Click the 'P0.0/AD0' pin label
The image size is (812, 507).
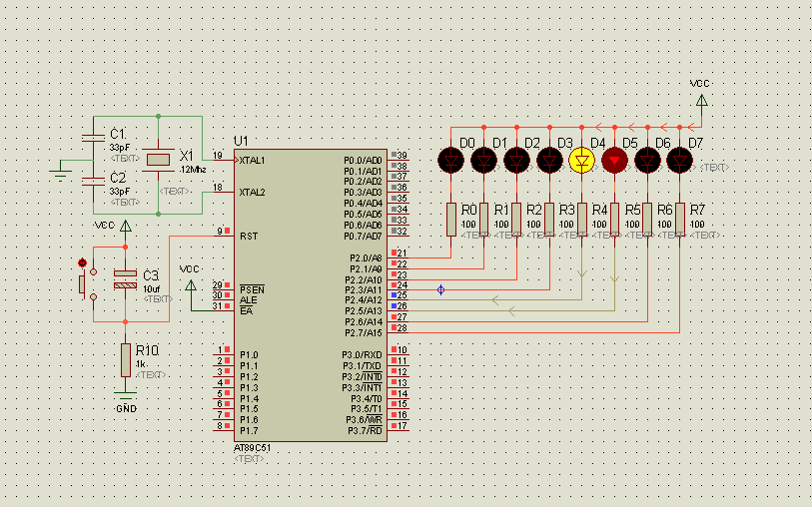tap(363, 161)
